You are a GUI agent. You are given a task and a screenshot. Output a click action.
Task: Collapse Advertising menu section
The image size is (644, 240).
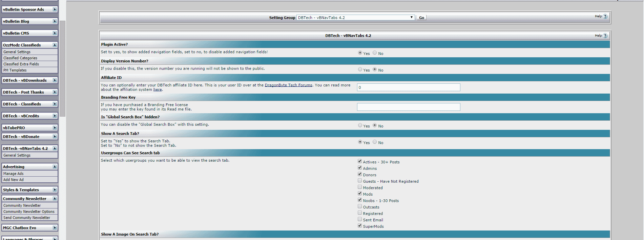55,167
